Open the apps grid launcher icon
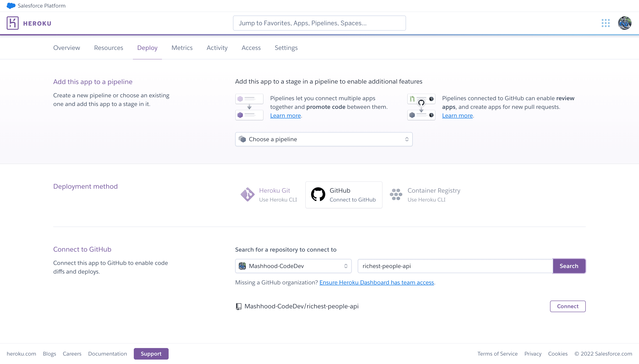Screen dimensions: 639x364 pos(605,23)
